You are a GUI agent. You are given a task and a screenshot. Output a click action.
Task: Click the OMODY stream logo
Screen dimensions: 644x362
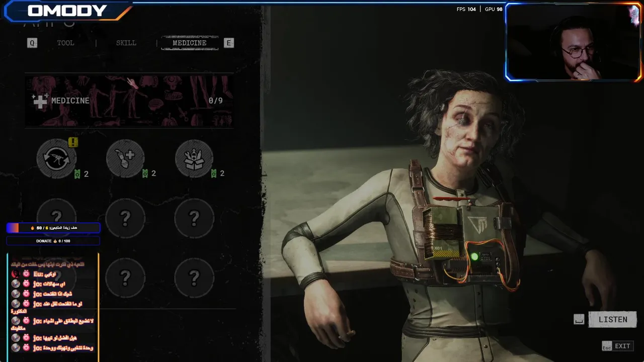coord(67,11)
